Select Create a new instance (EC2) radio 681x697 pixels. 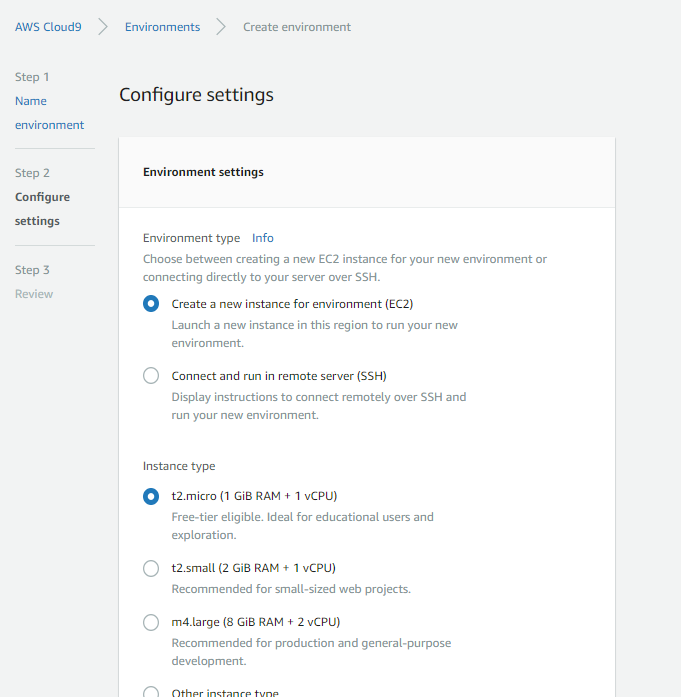(x=151, y=304)
